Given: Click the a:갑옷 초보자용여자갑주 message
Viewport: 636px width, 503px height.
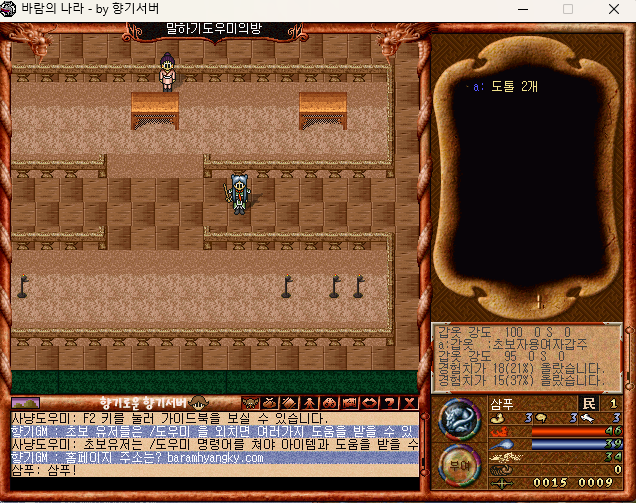Looking at the screenshot, I should point(513,344).
